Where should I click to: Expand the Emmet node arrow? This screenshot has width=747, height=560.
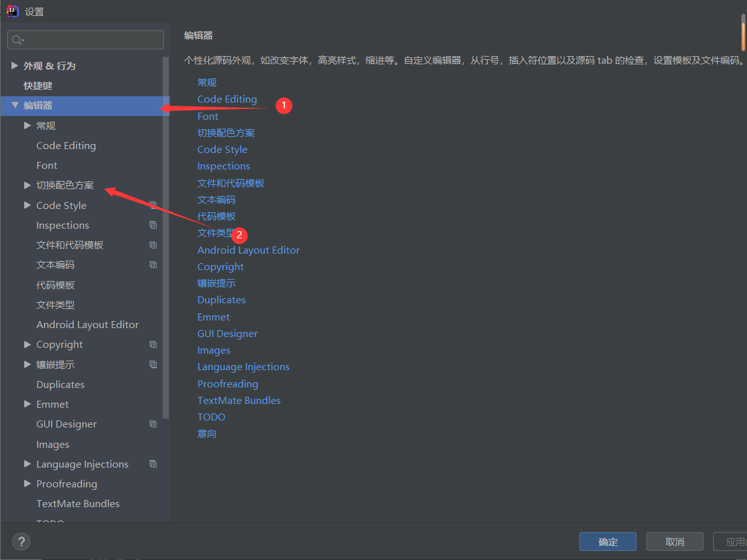coord(27,404)
